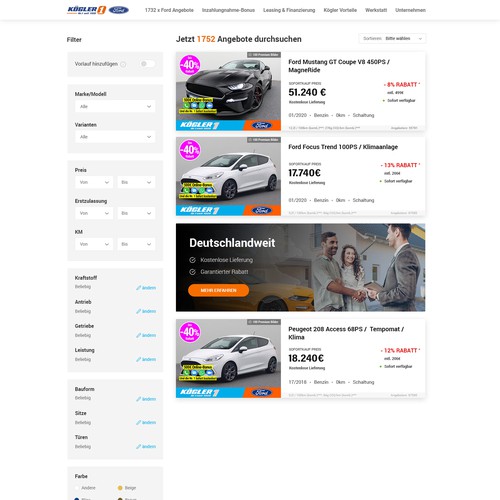This screenshot has height=500, width=500.
Task: Edit the Bauform filter via ändern
Action: coord(146,399)
